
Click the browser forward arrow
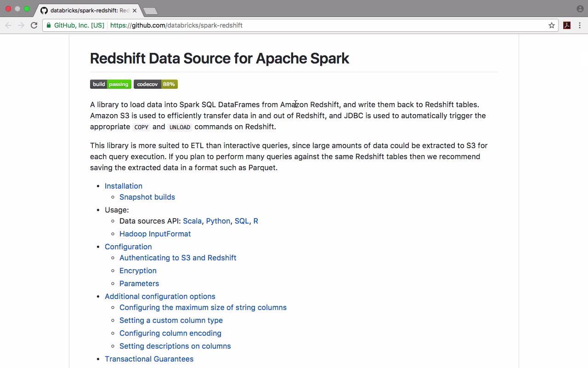(21, 25)
